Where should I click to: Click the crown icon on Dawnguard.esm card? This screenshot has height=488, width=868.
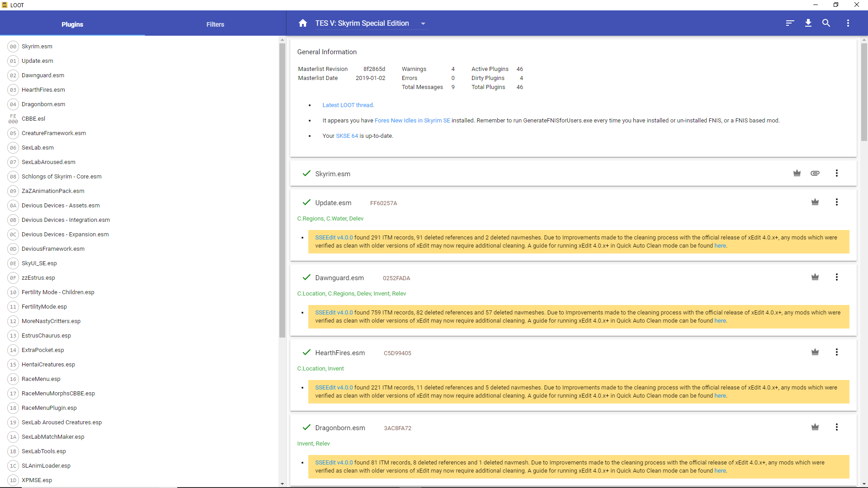pyautogui.click(x=815, y=277)
